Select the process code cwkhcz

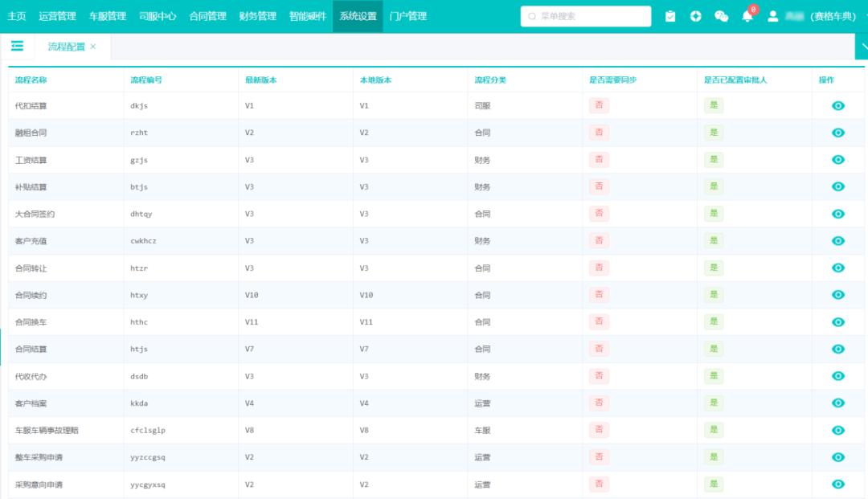[x=143, y=241]
